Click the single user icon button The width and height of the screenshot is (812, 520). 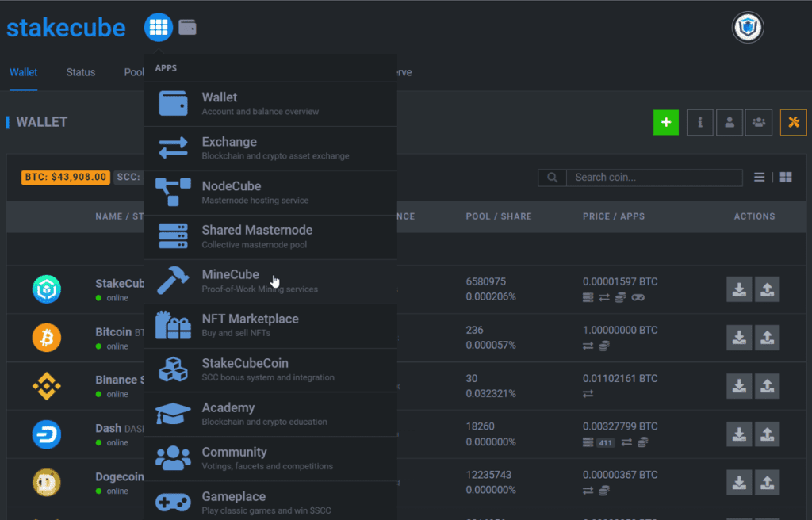(x=730, y=122)
